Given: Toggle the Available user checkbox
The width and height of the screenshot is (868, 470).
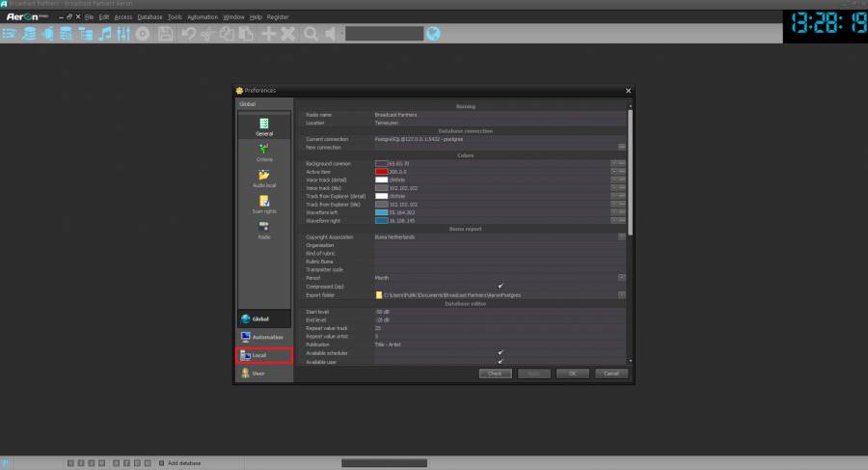Looking at the screenshot, I should coord(500,362).
